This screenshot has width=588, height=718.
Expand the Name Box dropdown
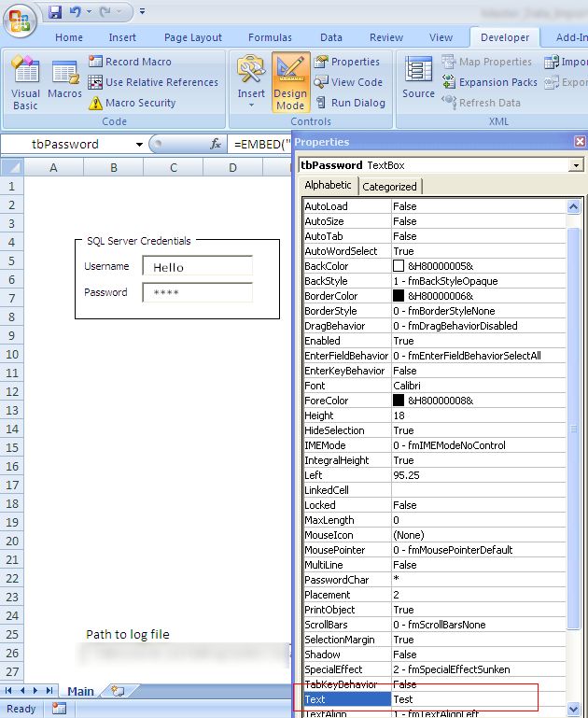tap(139, 145)
